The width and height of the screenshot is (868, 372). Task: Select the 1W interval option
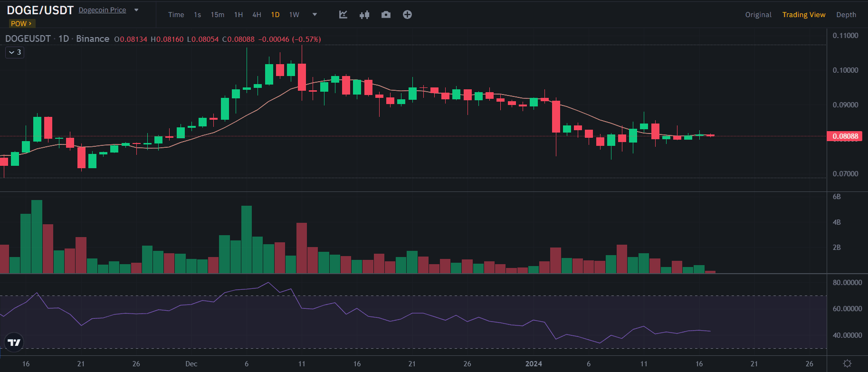(x=294, y=15)
